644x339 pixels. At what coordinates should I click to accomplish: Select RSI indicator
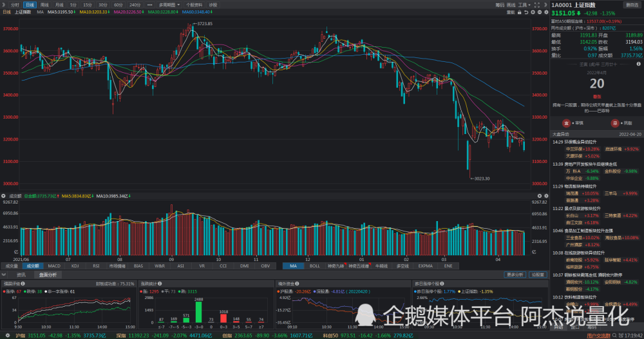click(x=96, y=266)
